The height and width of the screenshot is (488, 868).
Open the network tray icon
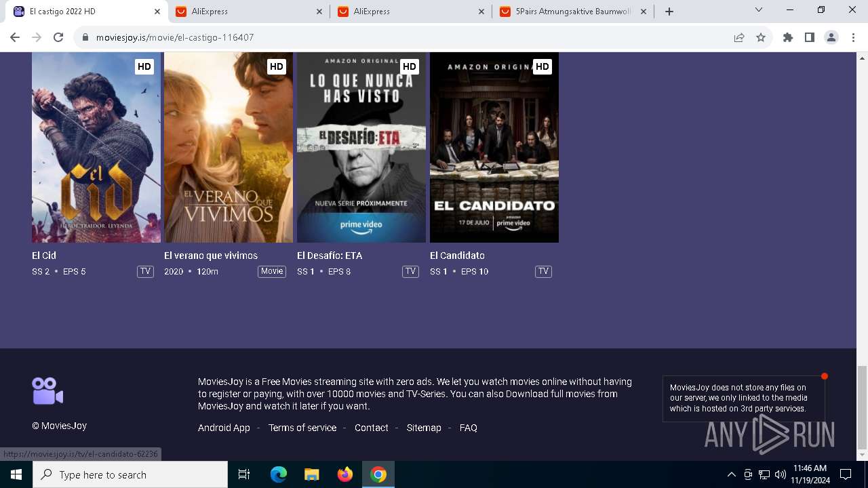(x=764, y=474)
